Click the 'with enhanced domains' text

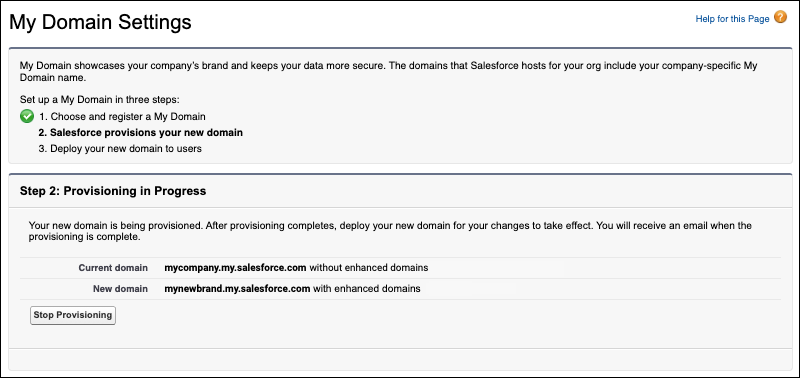(x=367, y=289)
